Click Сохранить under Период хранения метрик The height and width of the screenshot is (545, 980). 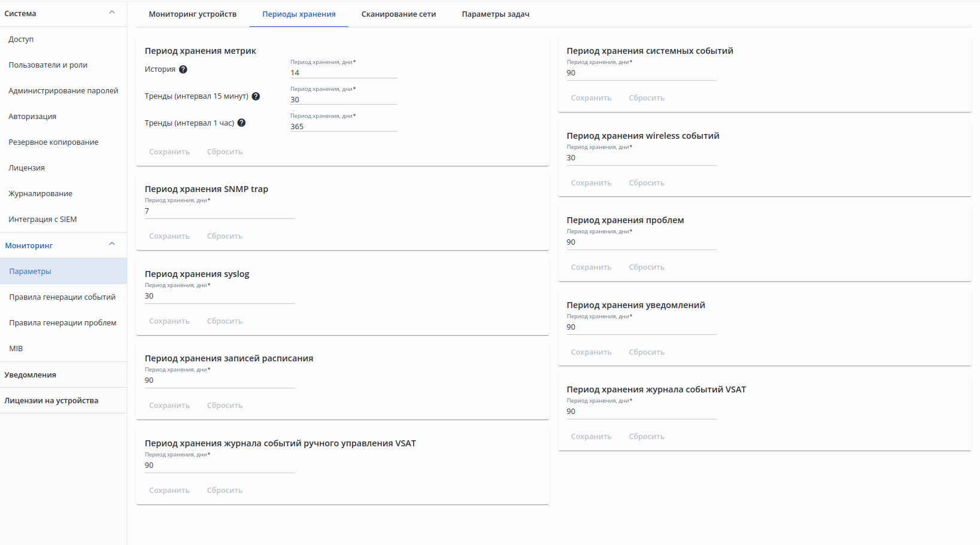click(169, 152)
